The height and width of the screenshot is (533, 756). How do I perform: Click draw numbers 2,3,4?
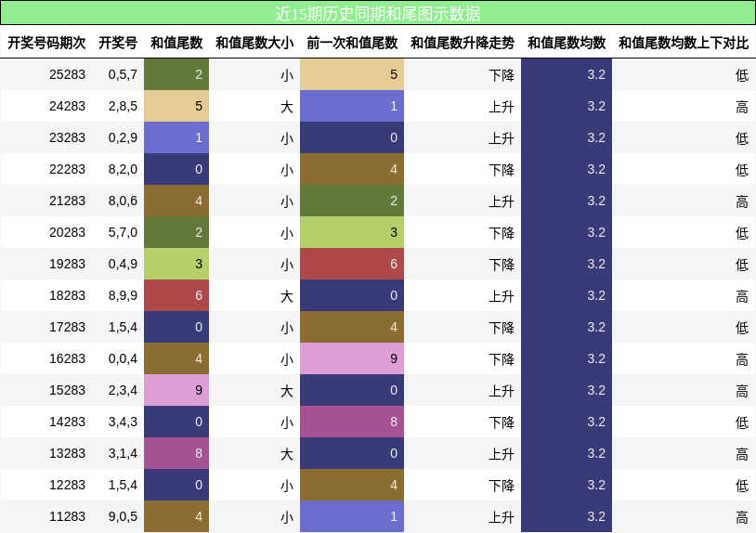tap(123, 390)
